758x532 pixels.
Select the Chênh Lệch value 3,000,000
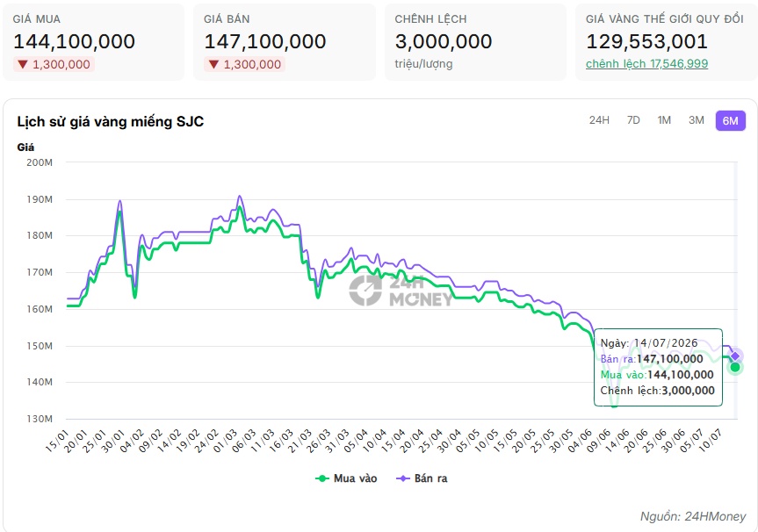point(444,41)
